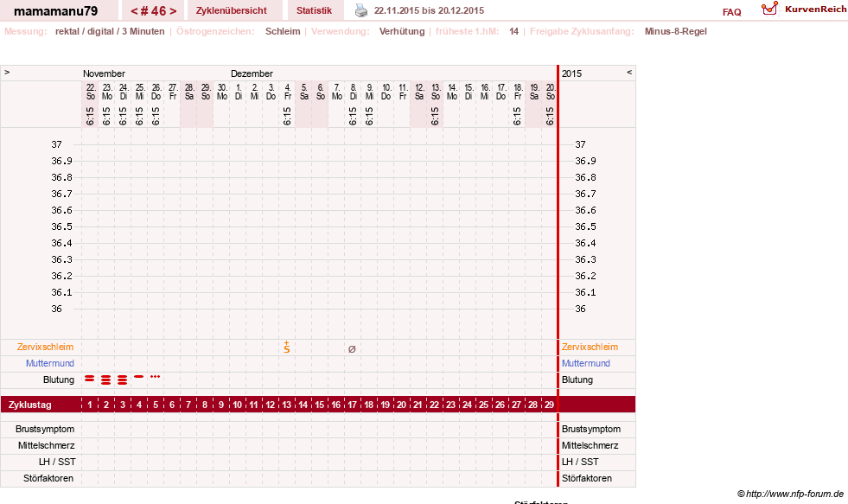Select the '28. Sa' date column header

click(188, 92)
